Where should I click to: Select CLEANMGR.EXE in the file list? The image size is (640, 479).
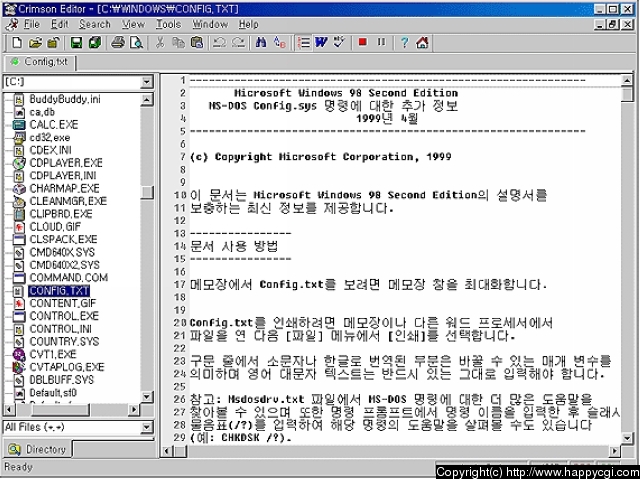click(68, 201)
